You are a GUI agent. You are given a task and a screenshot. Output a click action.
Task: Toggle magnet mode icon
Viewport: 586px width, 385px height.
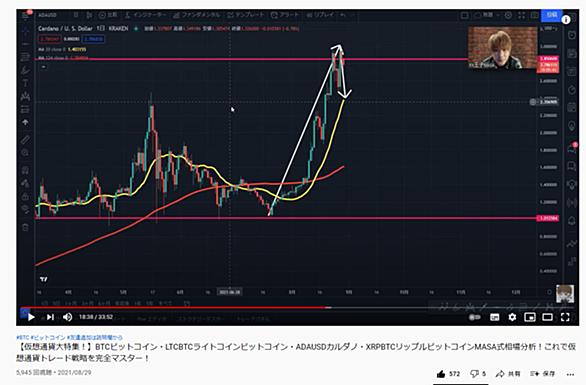[25, 170]
